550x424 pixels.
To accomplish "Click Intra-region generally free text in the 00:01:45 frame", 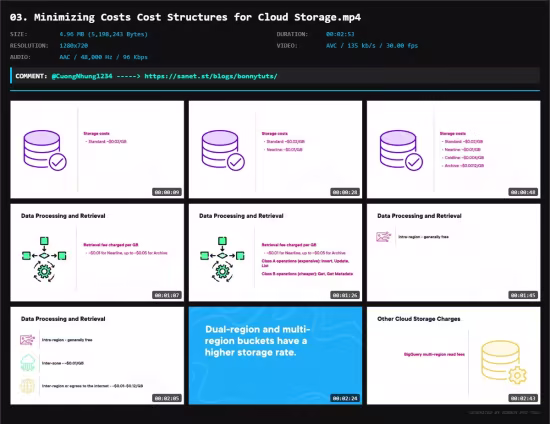I will point(423,237).
